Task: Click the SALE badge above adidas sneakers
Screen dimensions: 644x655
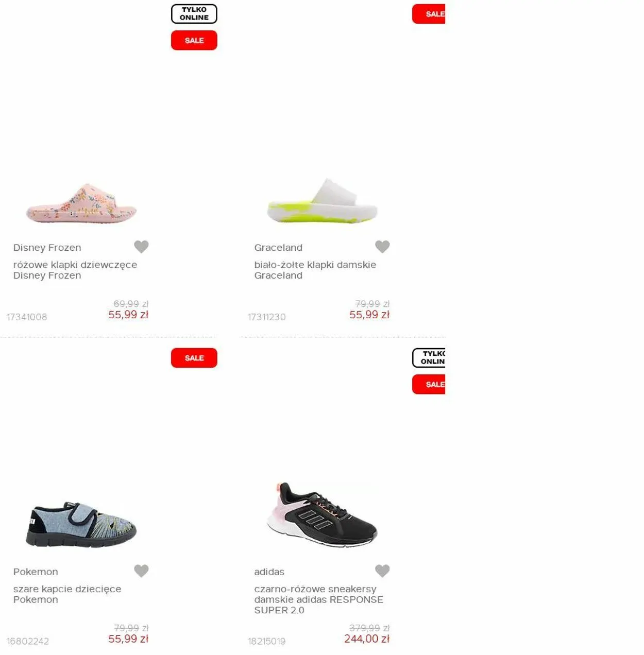Action: [429, 384]
